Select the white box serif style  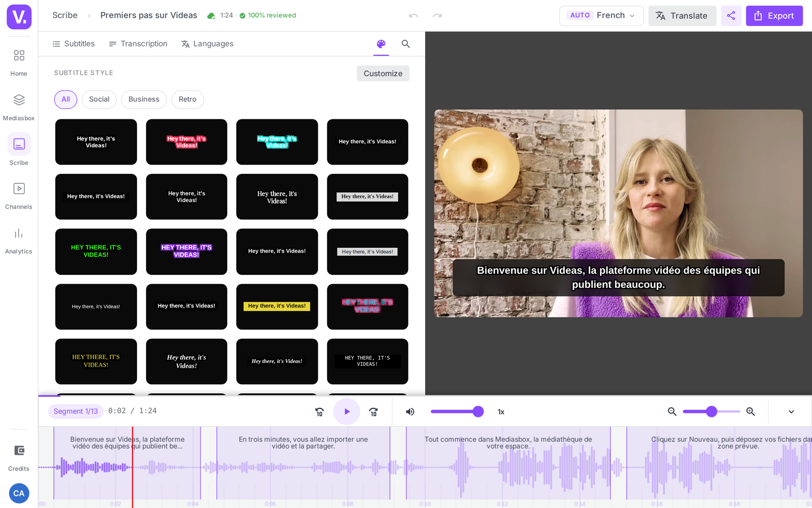click(367, 197)
